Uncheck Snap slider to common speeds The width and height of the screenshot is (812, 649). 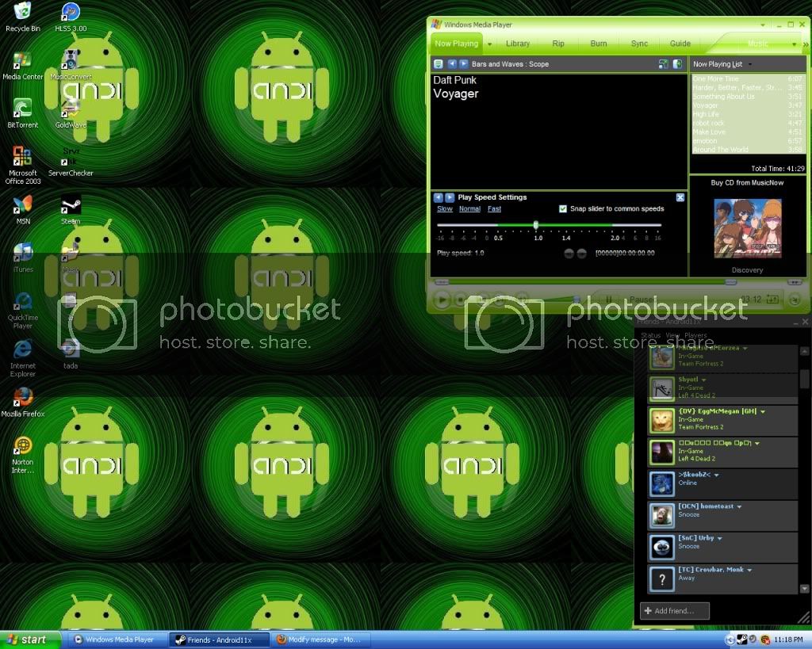pyautogui.click(x=563, y=209)
